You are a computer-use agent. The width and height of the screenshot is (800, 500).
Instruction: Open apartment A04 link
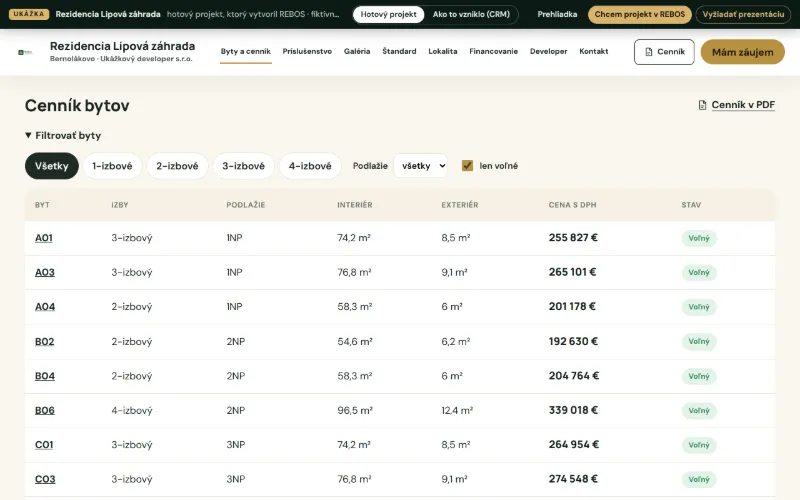45,307
